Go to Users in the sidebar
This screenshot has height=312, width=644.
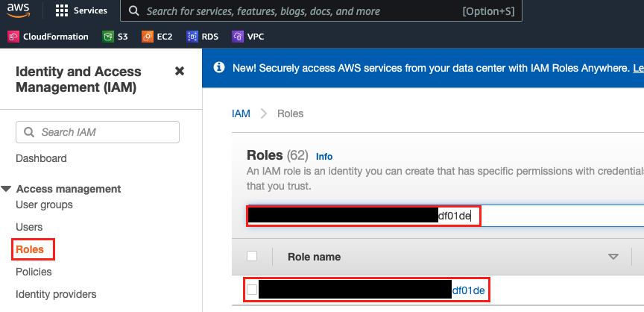click(29, 227)
